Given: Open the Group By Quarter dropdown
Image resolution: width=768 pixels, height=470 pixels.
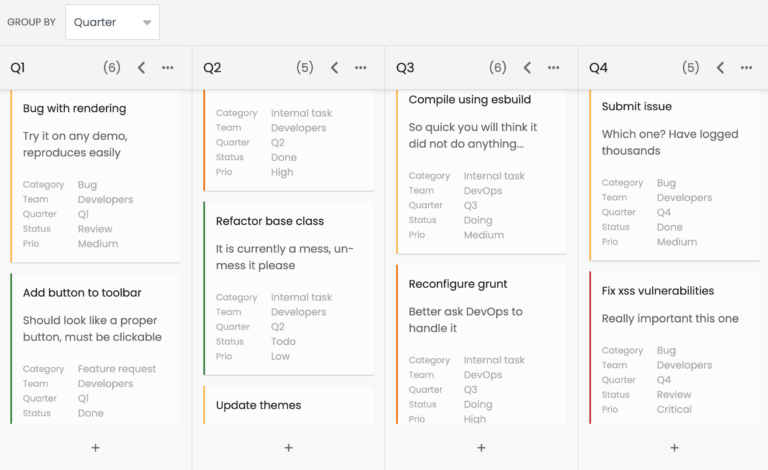Looking at the screenshot, I should (112, 22).
